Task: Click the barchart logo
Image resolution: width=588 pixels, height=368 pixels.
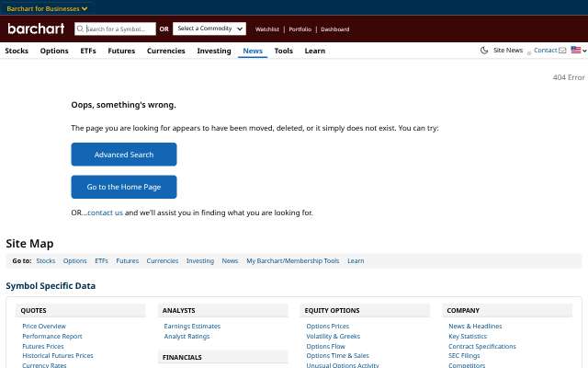Action: (x=36, y=29)
